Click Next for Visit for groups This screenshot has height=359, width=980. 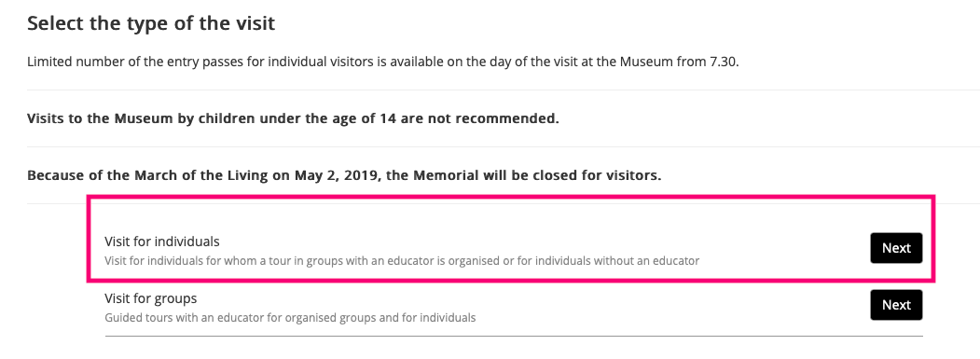click(896, 305)
